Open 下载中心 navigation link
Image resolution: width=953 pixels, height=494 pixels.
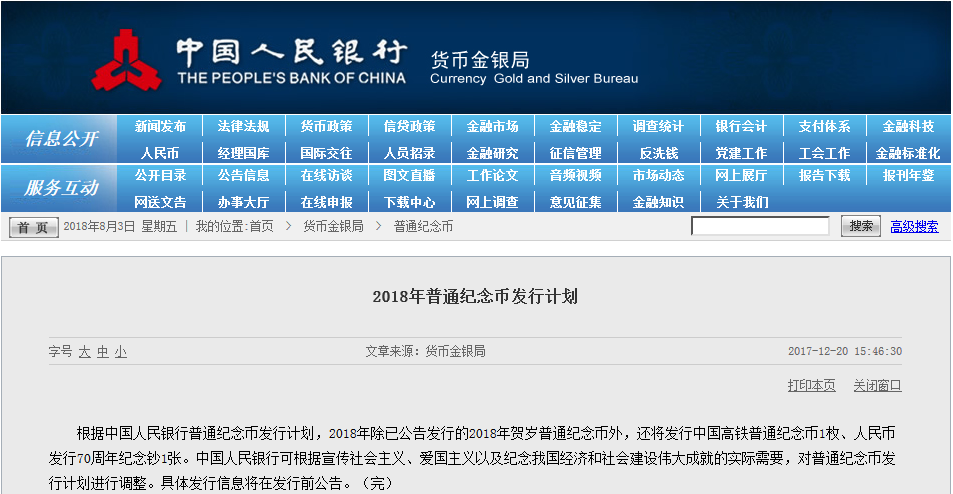[x=409, y=202]
